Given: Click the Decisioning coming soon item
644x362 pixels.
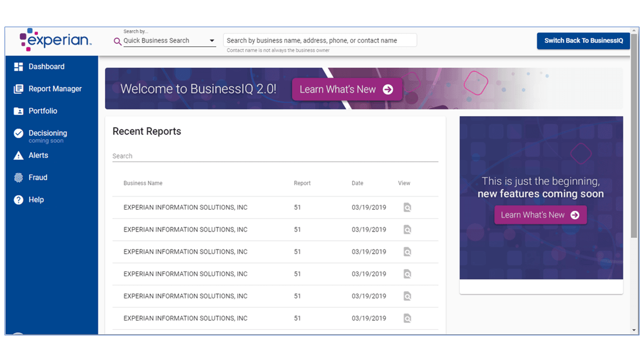Looking at the screenshot, I should [48, 133].
